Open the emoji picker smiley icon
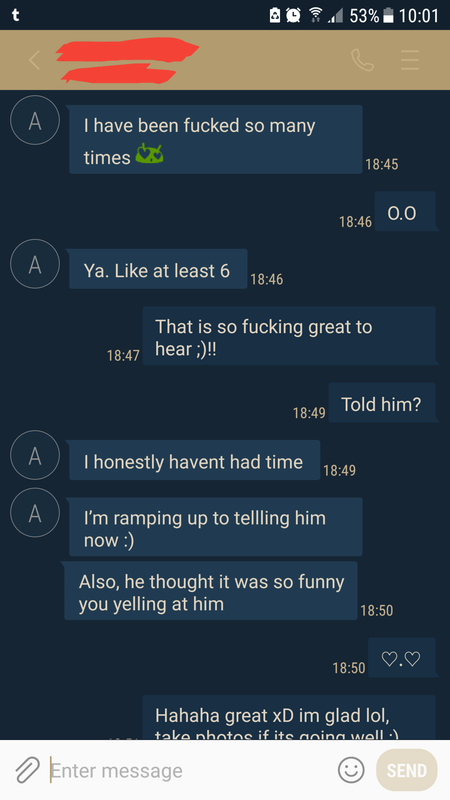 coord(352,770)
